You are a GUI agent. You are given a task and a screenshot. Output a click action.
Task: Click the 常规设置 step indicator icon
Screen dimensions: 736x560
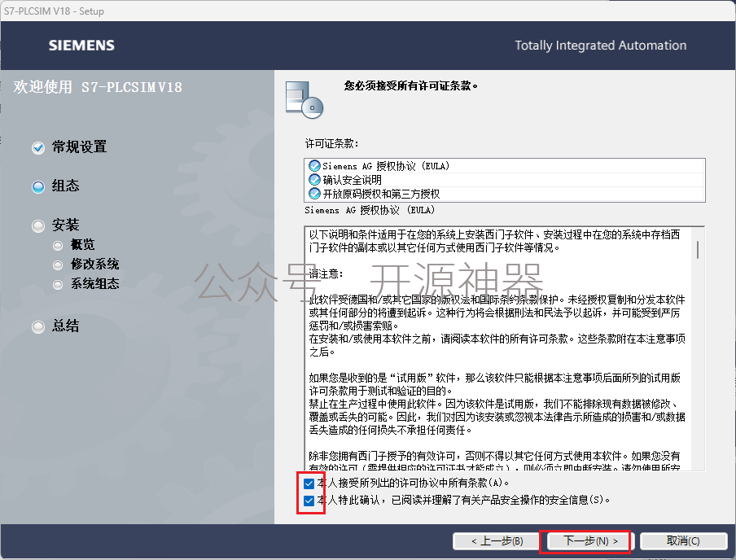click(38, 148)
